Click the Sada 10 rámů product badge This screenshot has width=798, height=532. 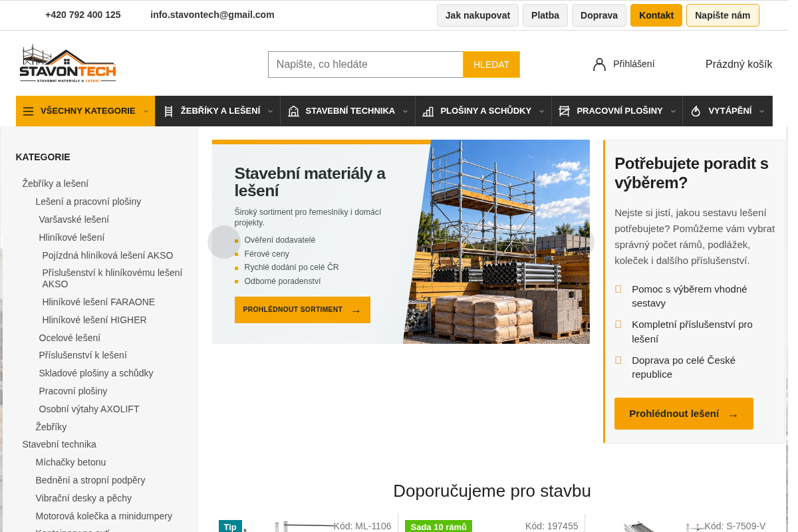(438, 527)
